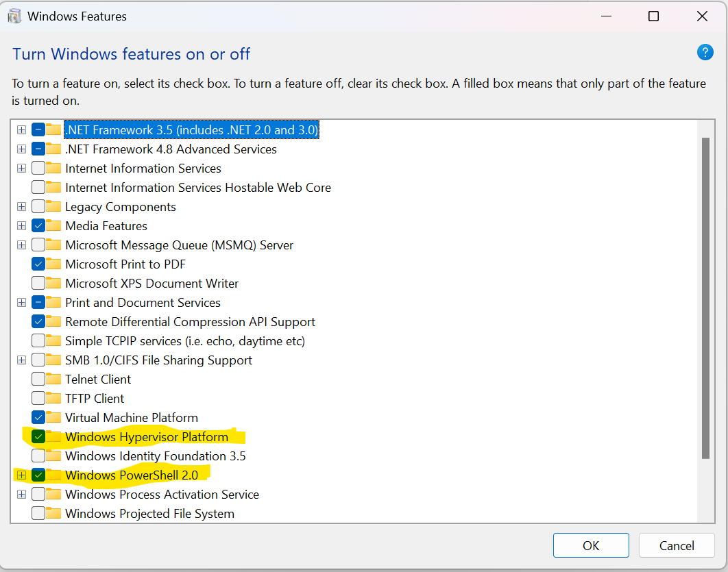Enable Microsoft XPS Document Writer checkbox
728x572 pixels.
(x=38, y=283)
